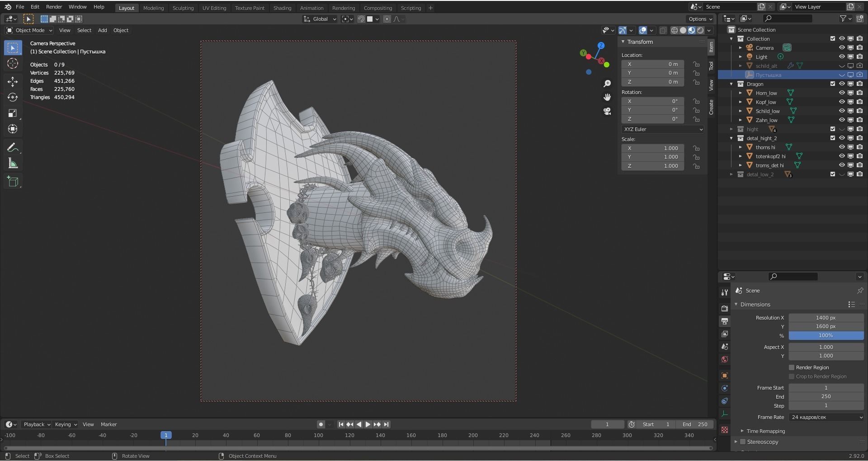This screenshot has height=461, width=868.
Task: Hide the Light object in viewport
Action: [842, 56]
